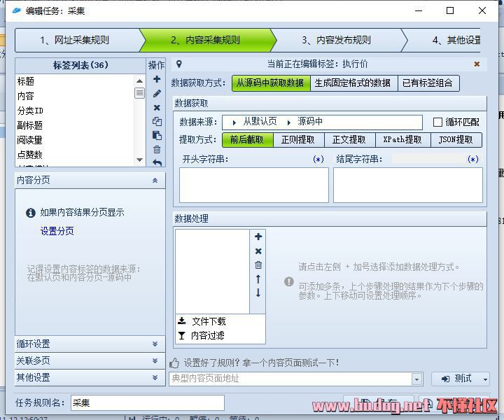Clear tags with the trash icon in tag operations
The width and height of the screenshot is (504, 420).
click(x=157, y=149)
